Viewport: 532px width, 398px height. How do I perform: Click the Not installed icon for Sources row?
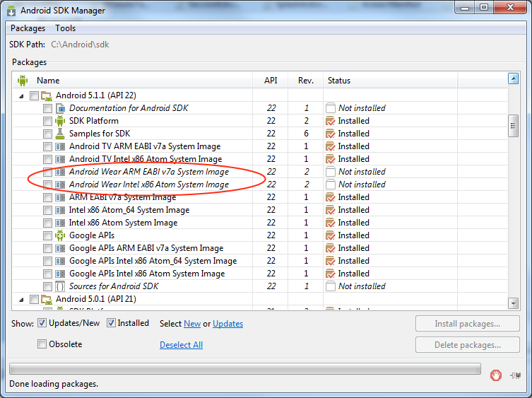[x=330, y=286]
